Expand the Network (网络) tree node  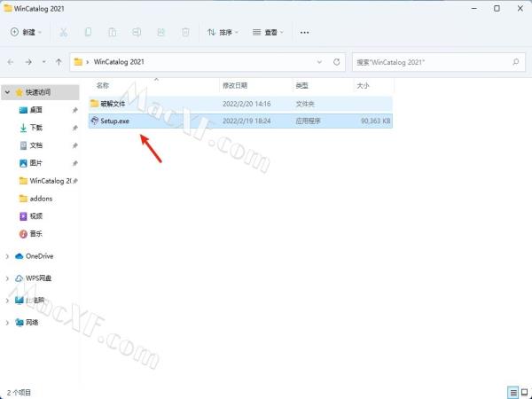[x=7, y=323]
